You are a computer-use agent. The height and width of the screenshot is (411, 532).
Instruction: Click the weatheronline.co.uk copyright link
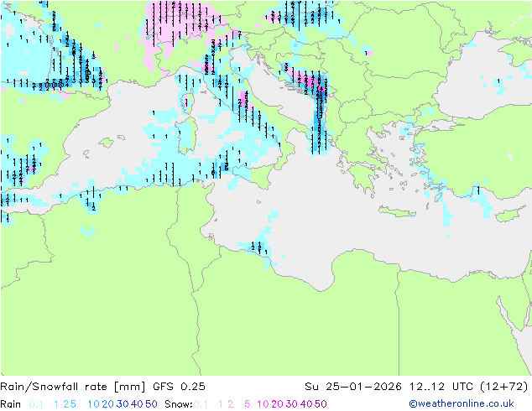pyautogui.click(x=462, y=403)
